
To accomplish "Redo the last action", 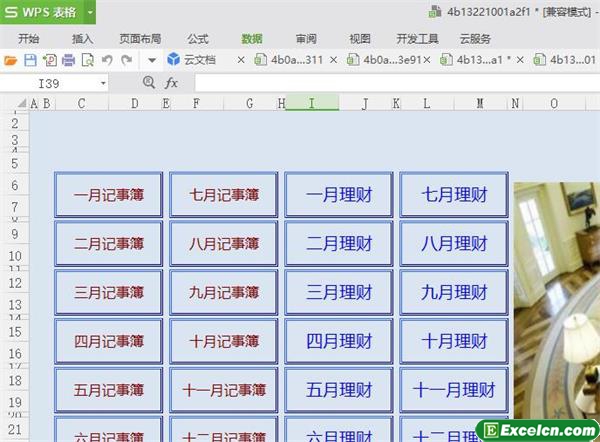I will [x=126, y=60].
